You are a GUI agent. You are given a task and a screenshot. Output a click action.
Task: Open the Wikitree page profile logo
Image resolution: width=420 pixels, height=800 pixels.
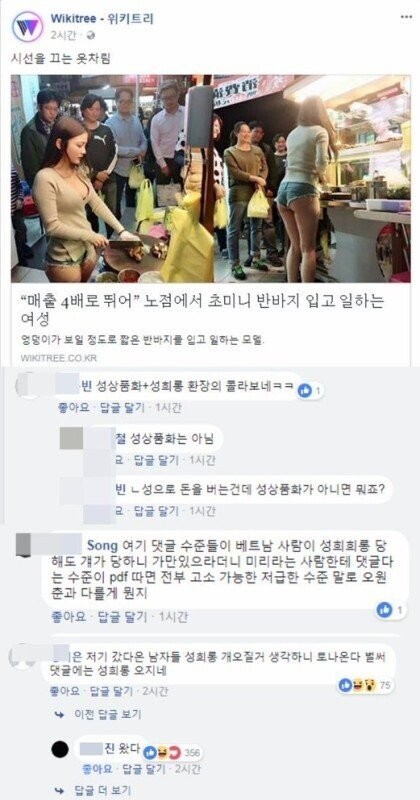[27, 27]
